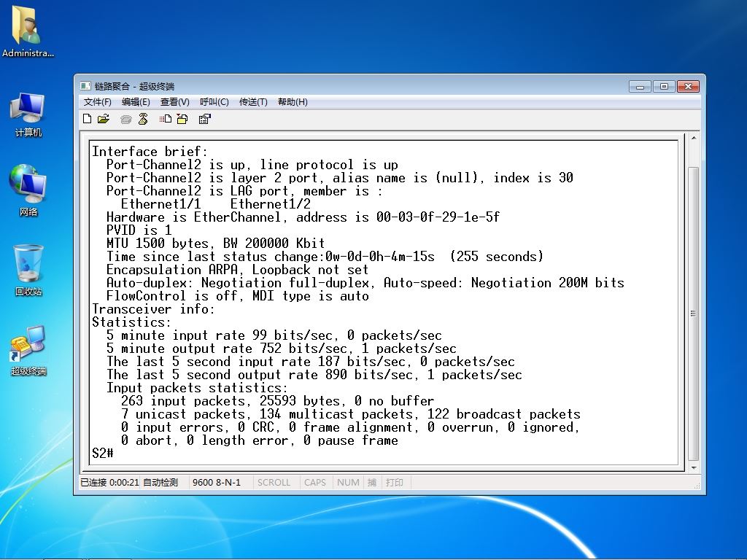Image resolution: width=747 pixels, height=560 pixels.
Task: Select the 网络 desktop icon
Action: click(x=28, y=190)
